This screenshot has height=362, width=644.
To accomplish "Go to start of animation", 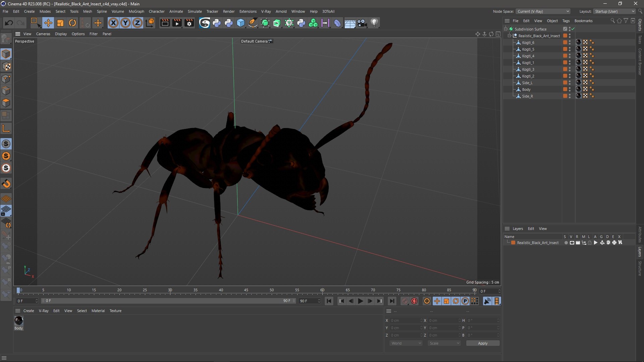I will click(x=329, y=301).
